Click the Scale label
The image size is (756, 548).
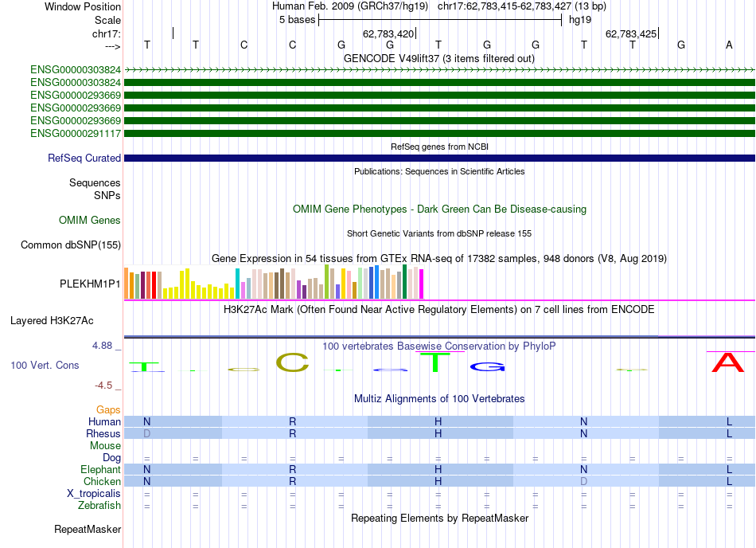point(107,20)
